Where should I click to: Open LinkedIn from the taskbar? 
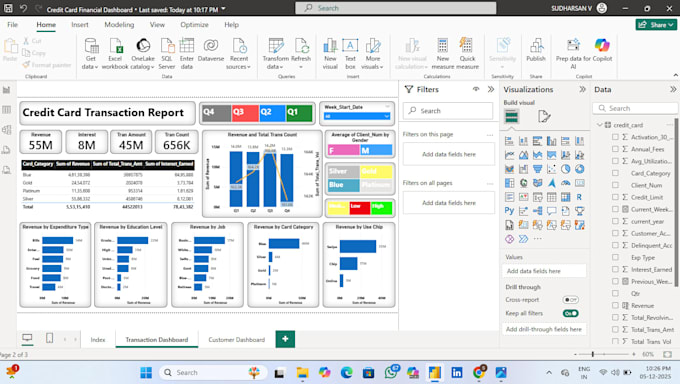(x=457, y=372)
